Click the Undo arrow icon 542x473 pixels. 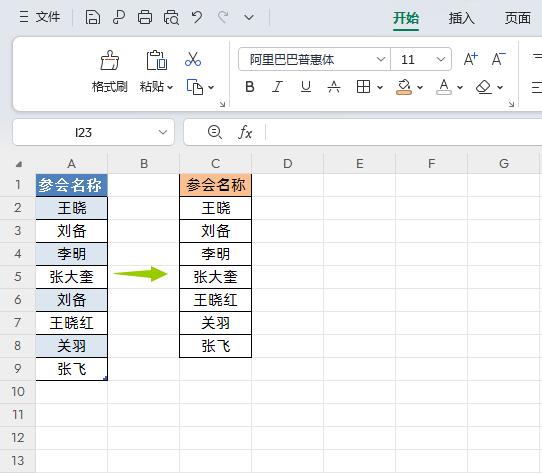tap(197, 17)
